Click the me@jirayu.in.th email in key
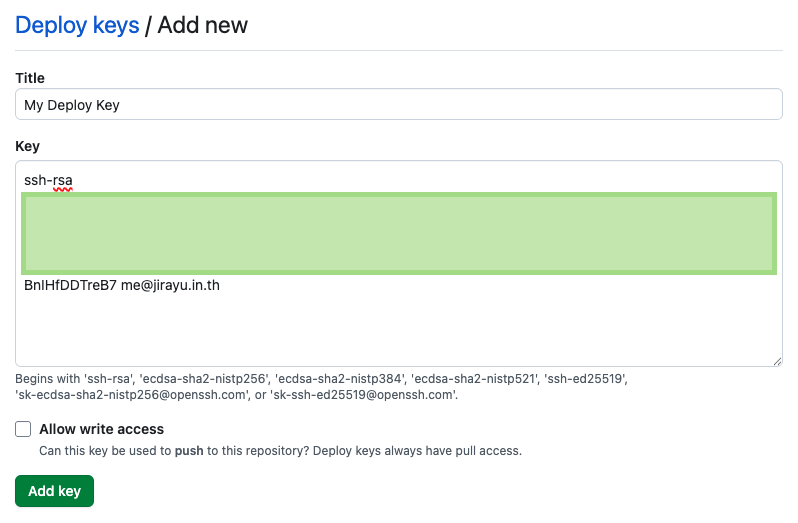 click(170, 285)
